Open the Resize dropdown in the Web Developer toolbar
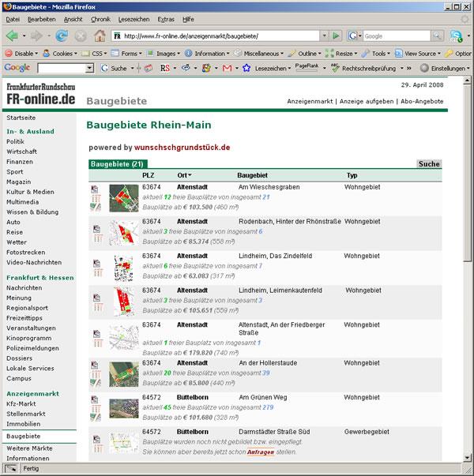The image size is (474, 476). click(x=341, y=54)
